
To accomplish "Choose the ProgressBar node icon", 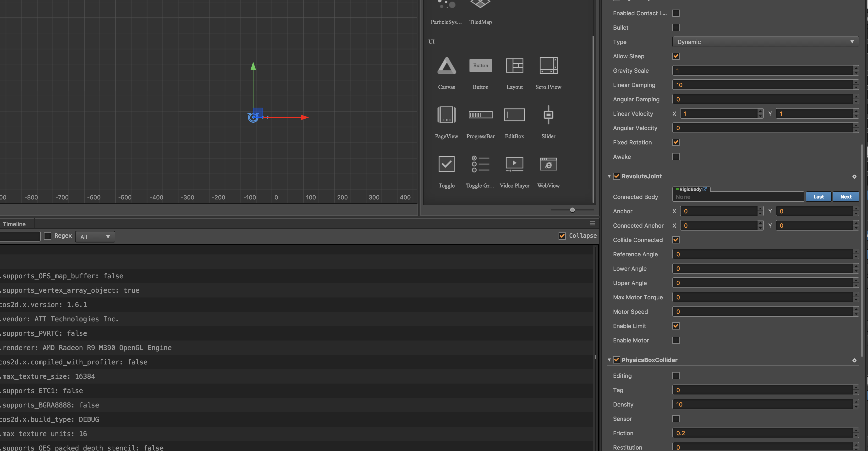I will coord(480,115).
